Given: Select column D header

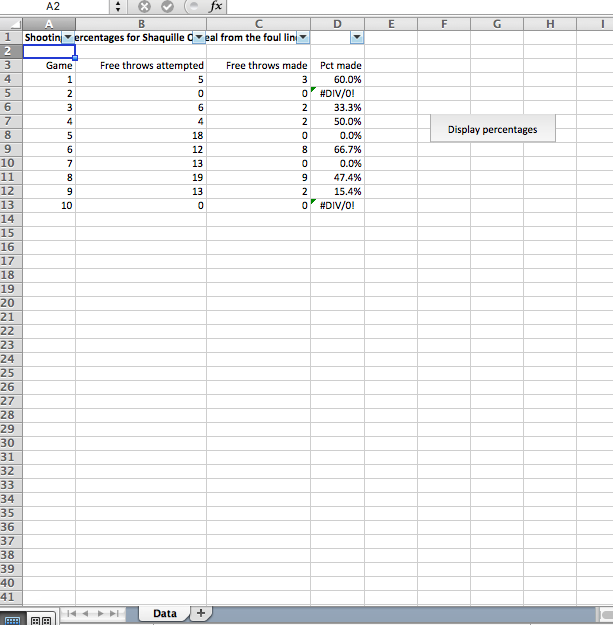Looking at the screenshot, I should point(337,24).
